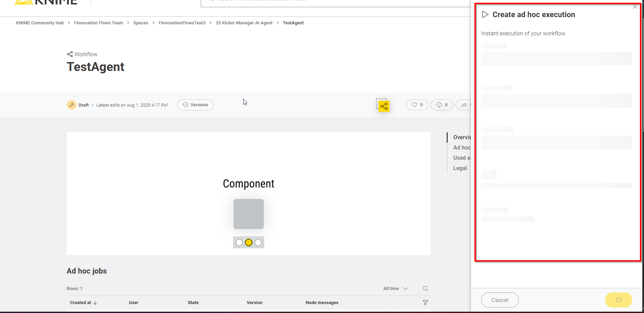Go to KNIME Community Hub breadcrumb

pos(40,23)
